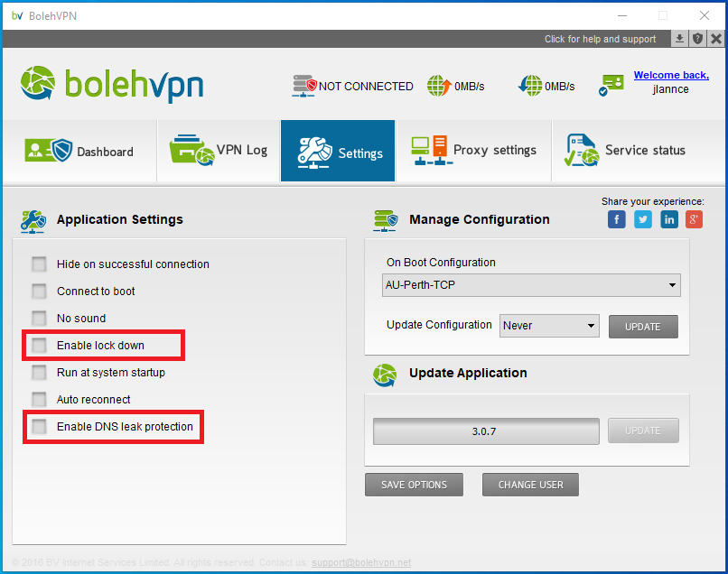Click the VPN Log printer icon
This screenshot has height=574, width=728.
[191, 151]
